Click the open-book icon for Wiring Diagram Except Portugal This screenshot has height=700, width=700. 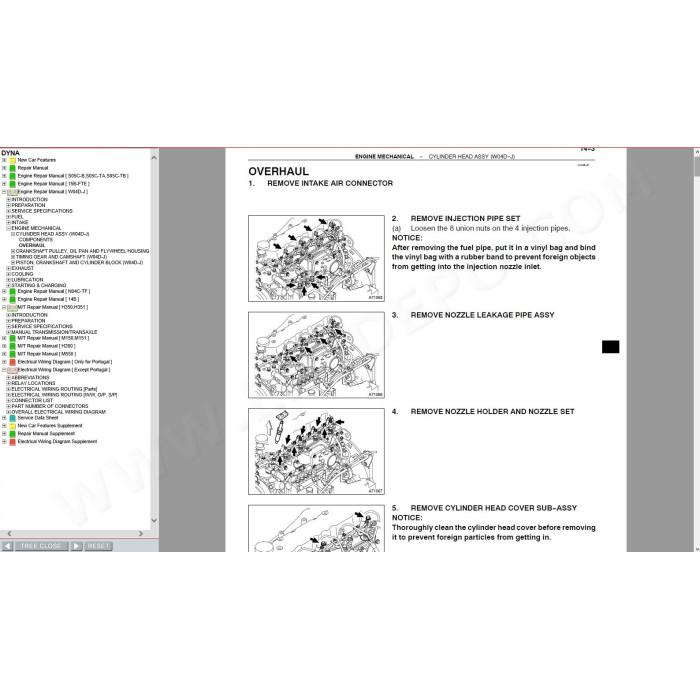(12, 370)
